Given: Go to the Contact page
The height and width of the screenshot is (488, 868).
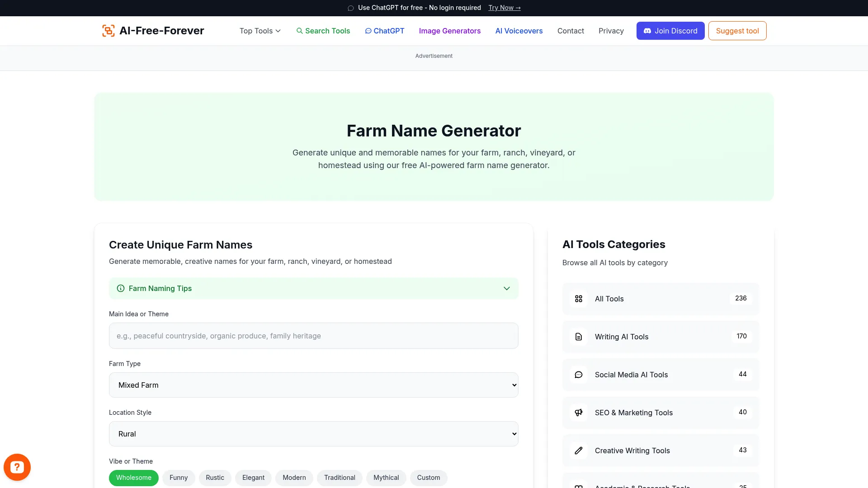Looking at the screenshot, I should (x=571, y=31).
